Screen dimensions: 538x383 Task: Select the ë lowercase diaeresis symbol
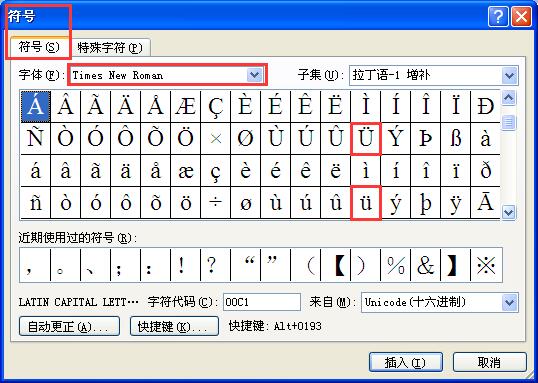point(336,171)
